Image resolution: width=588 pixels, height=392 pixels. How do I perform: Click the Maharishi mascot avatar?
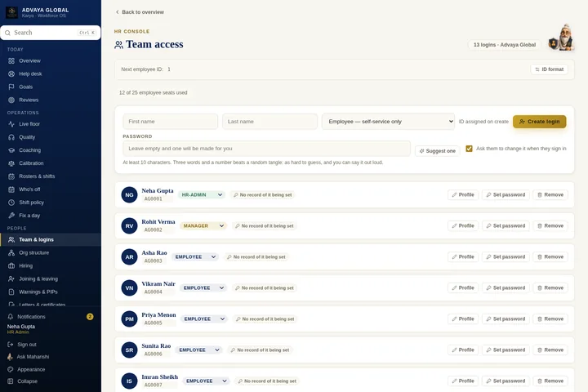[561, 38]
